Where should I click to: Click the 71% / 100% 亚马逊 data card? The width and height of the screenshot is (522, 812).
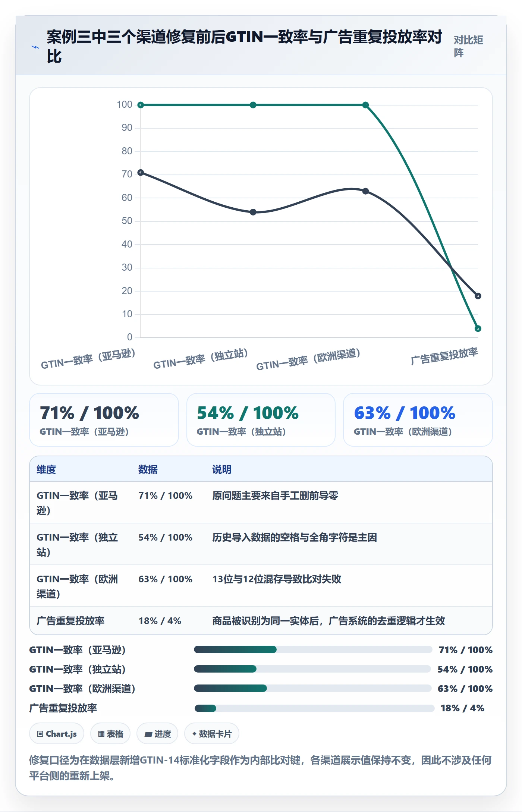[104, 420]
